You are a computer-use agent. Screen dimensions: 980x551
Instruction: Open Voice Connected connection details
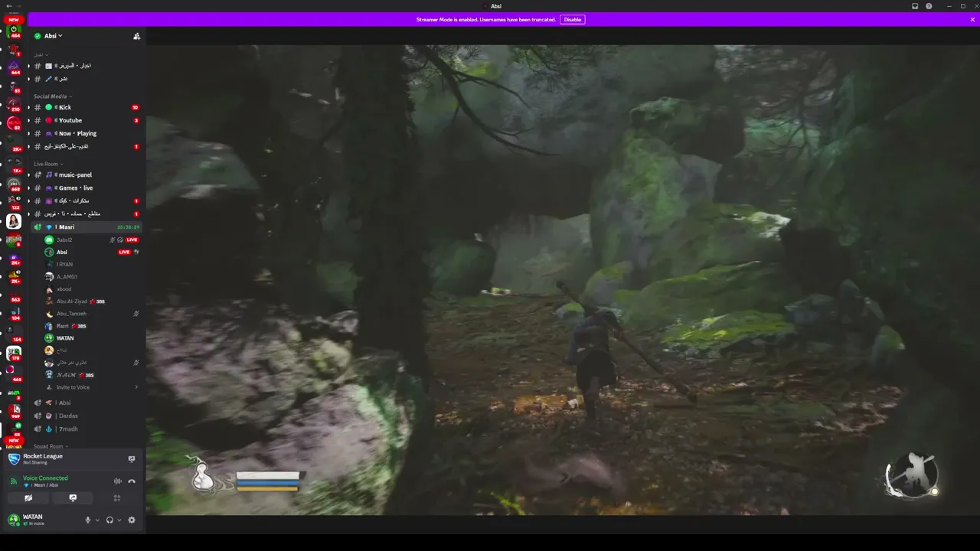(x=45, y=478)
